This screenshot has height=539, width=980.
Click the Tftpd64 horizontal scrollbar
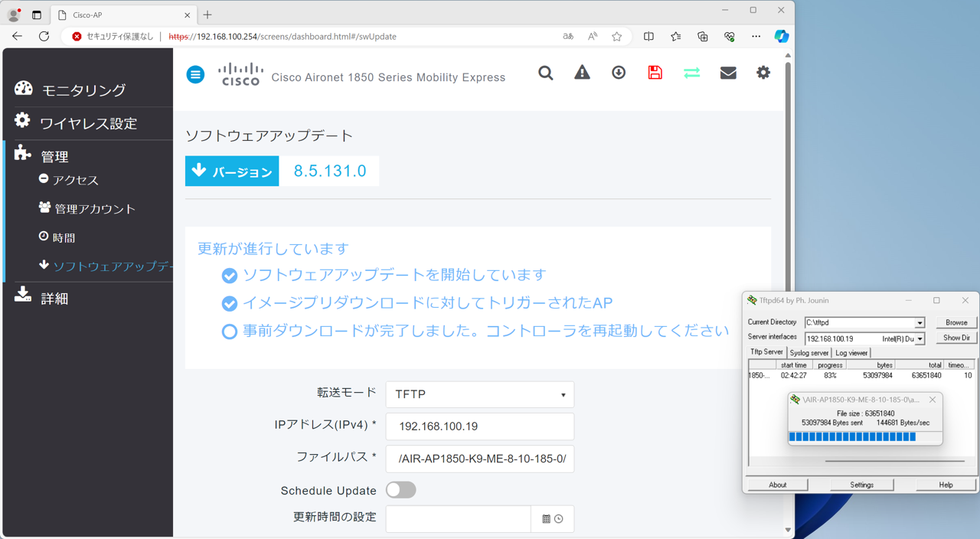click(x=894, y=462)
